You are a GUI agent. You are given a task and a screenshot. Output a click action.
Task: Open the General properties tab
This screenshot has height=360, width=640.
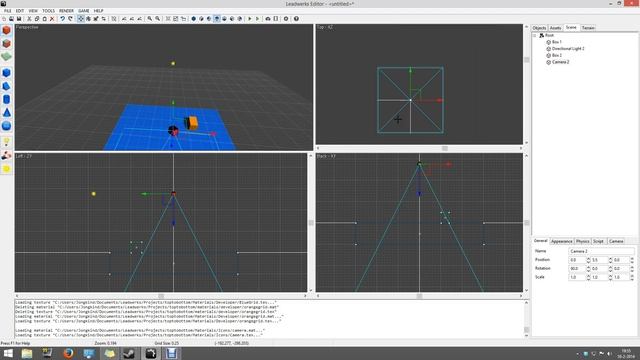coord(540,241)
